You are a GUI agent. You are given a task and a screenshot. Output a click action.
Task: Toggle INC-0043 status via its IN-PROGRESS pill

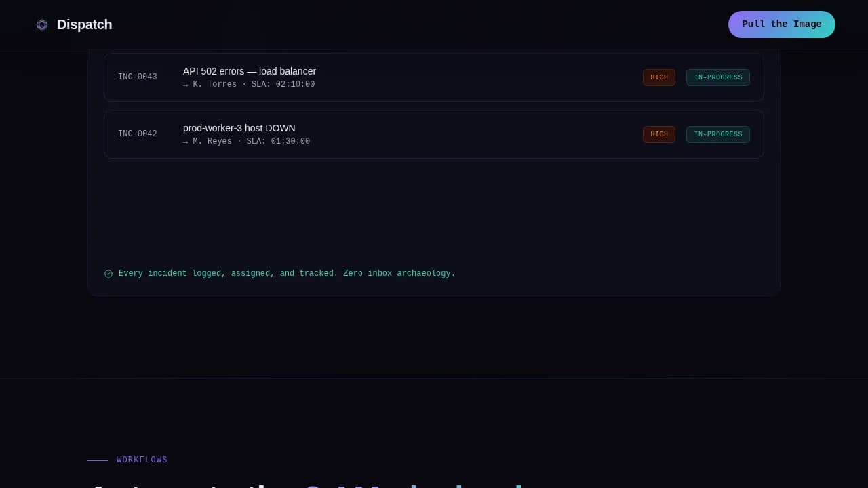point(717,77)
